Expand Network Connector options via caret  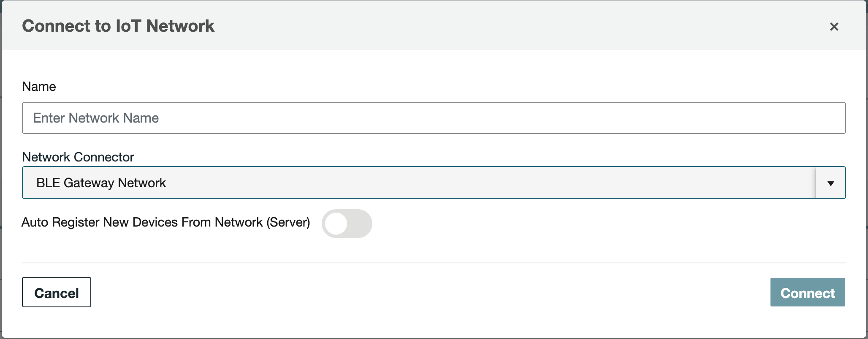(x=830, y=183)
